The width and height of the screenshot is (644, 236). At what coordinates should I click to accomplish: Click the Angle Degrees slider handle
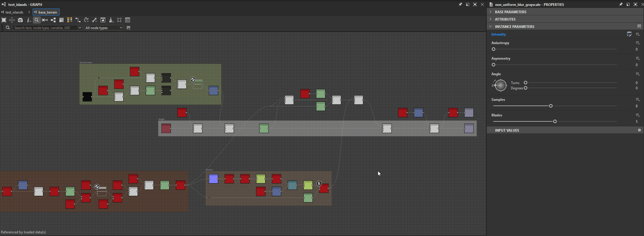pyautogui.click(x=526, y=88)
